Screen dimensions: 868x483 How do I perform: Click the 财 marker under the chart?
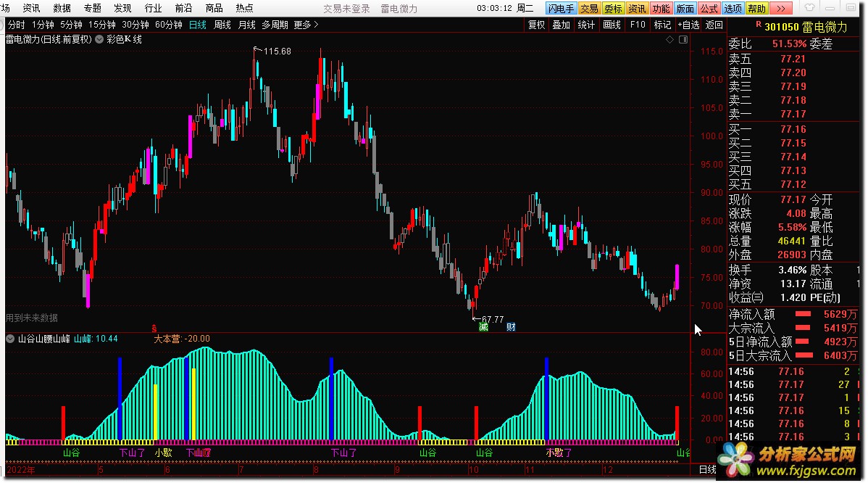pos(511,327)
